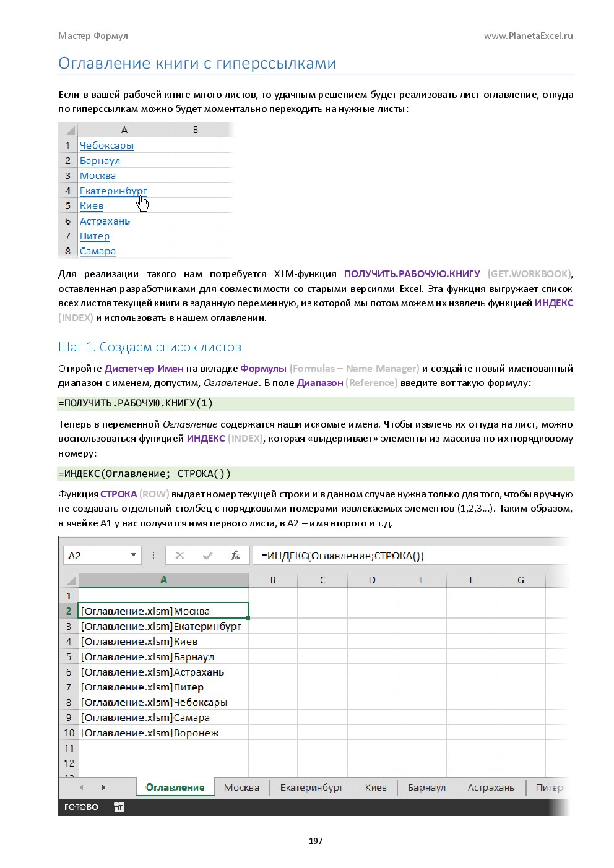Open www.PlanetaExcel.ru in the page header
The image size is (614, 868).
pos(529,36)
